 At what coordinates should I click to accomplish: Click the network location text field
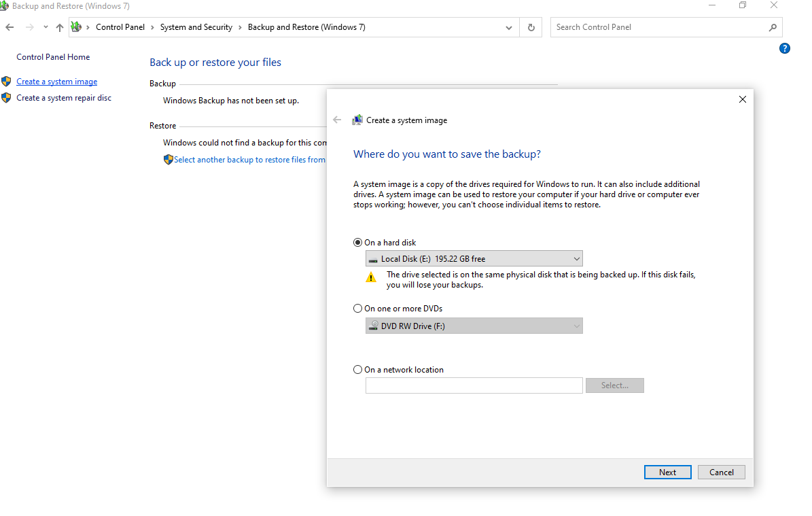pos(474,385)
